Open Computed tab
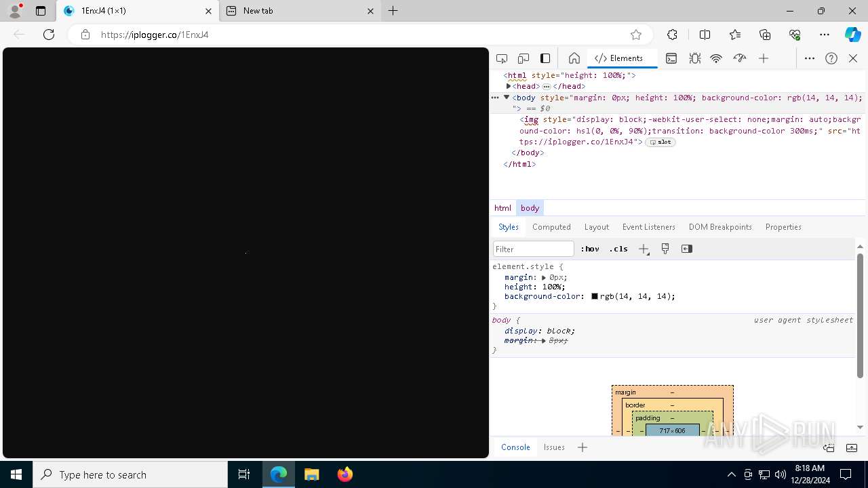Screen dimensions: 868x488 click(x=551, y=227)
